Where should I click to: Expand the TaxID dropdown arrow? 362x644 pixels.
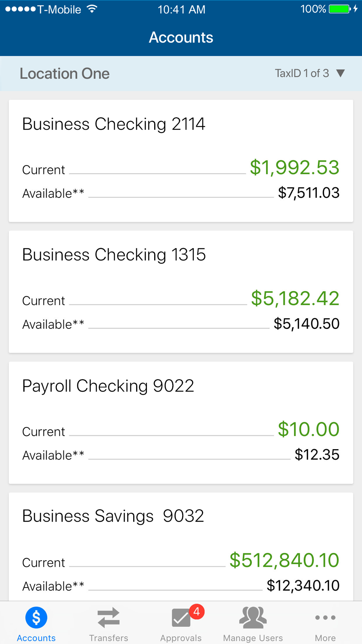coord(340,74)
